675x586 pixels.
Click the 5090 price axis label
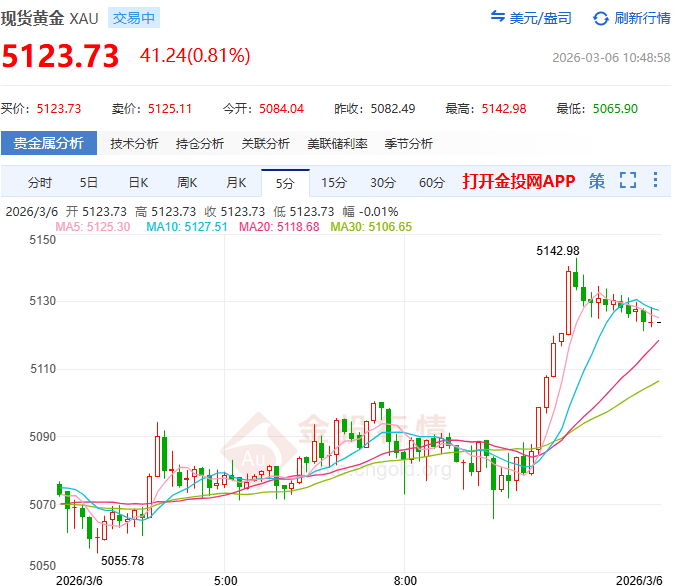(x=43, y=437)
